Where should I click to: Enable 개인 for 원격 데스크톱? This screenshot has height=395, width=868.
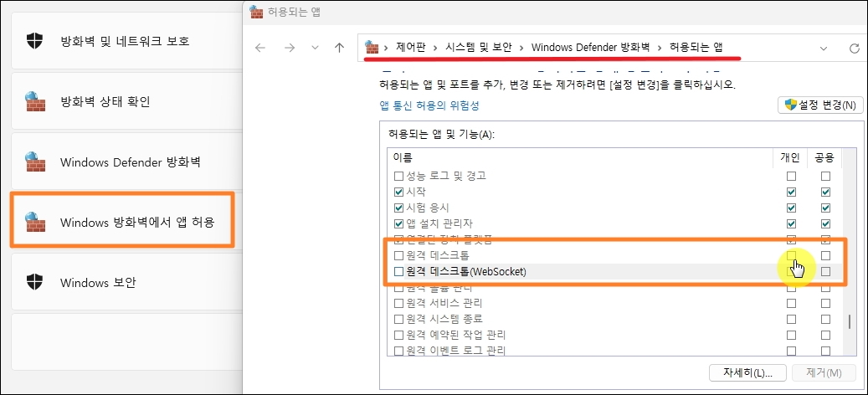point(792,255)
